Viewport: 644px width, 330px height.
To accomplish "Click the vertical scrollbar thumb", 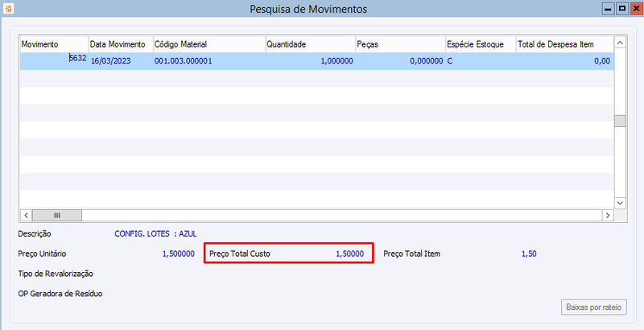I will click(620, 121).
